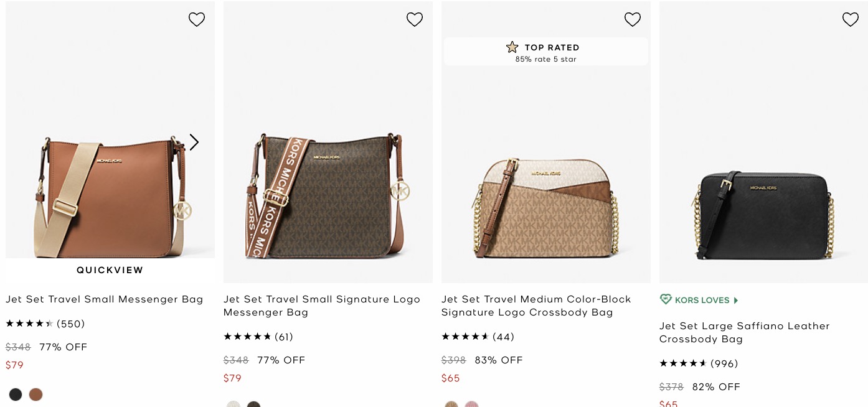This screenshot has height=407, width=868.
Task: Add Color-Block Crossbody Bag to favorites
Action: click(633, 19)
